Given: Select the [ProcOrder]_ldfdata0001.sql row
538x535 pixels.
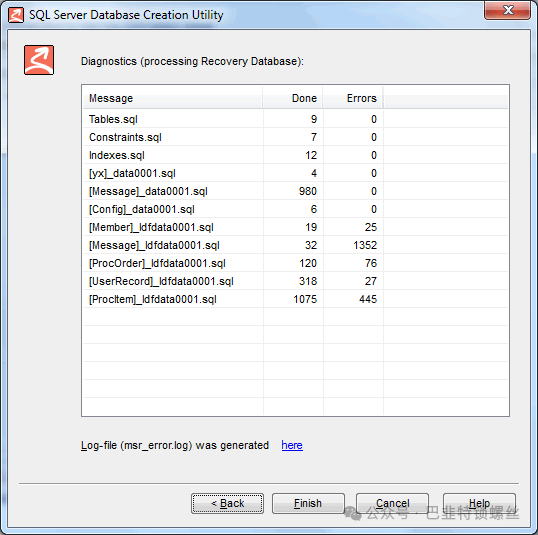Looking at the screenshot, I should pyautogui.click(x=295, y=263).
